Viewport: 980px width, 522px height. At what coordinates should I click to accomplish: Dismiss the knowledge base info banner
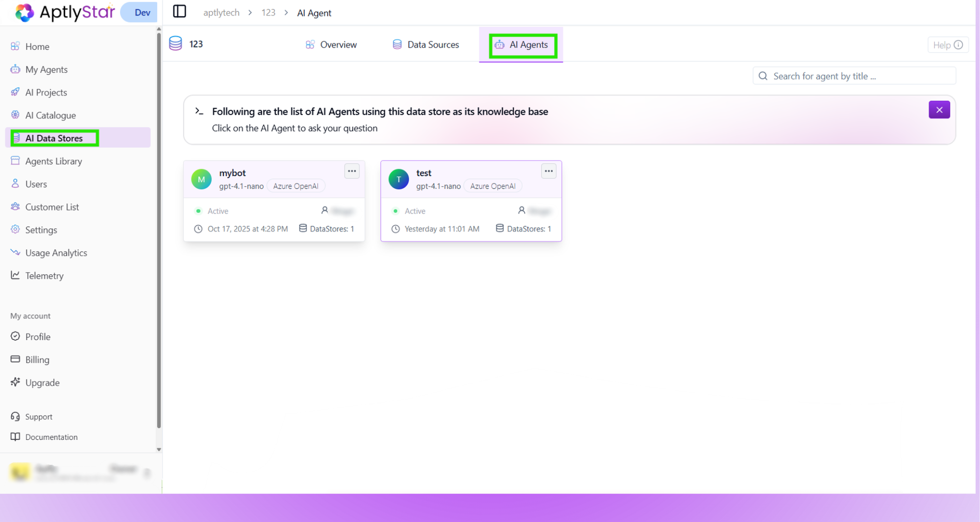tap(939, 110)
